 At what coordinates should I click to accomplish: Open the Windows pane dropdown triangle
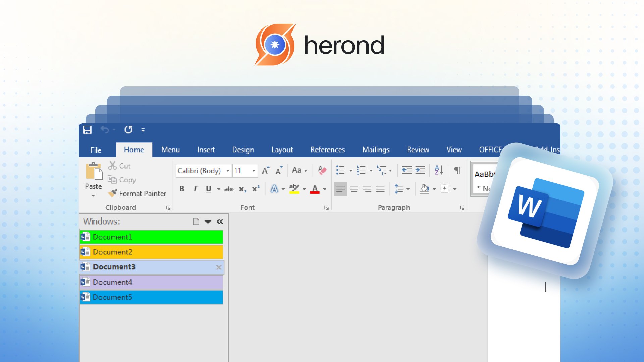208,222
